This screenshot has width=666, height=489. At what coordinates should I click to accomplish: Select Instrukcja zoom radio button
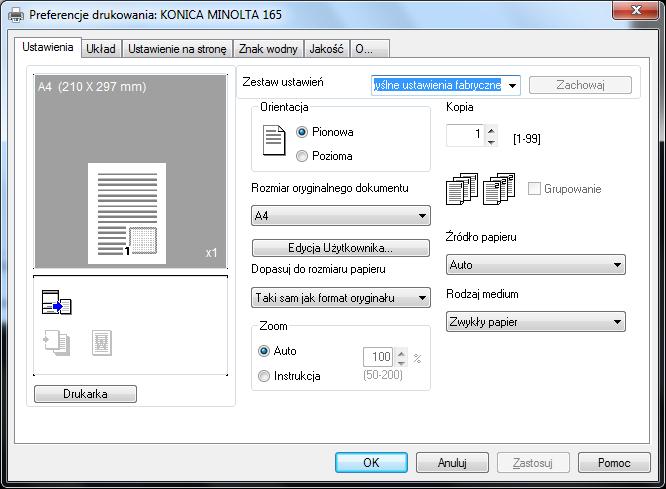(264, 376)
